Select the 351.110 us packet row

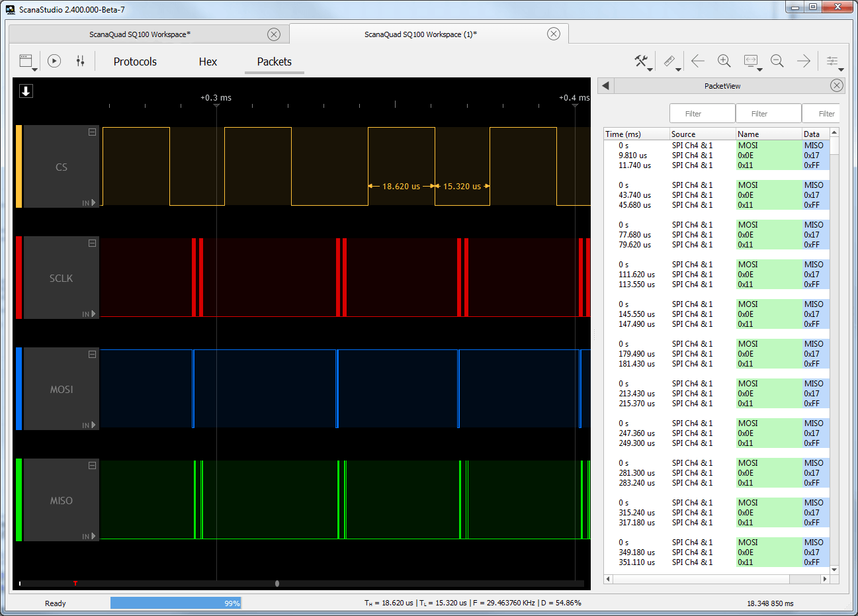(x=716, y=562)
